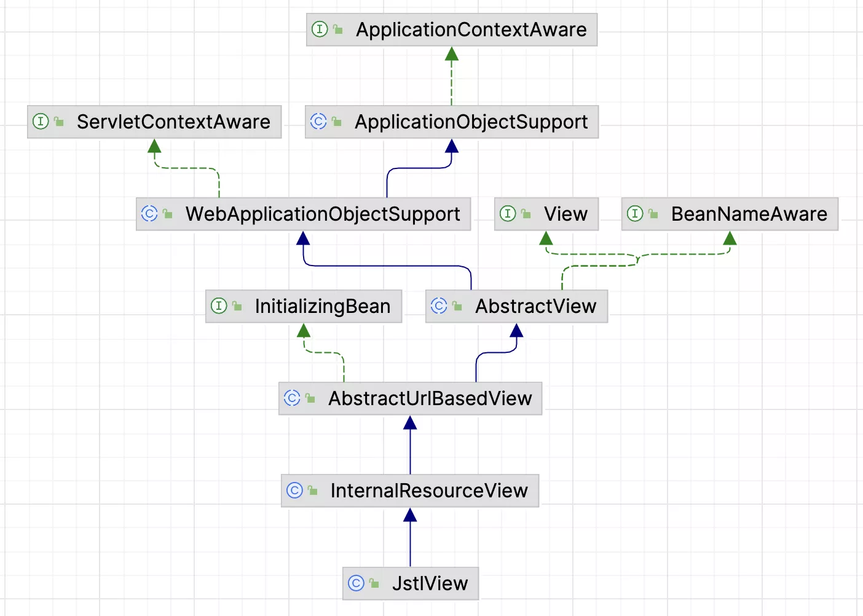Click the lock icon beside InternalResourceView
This screenshot has height=616, width=863.
(x=313, y=490)
